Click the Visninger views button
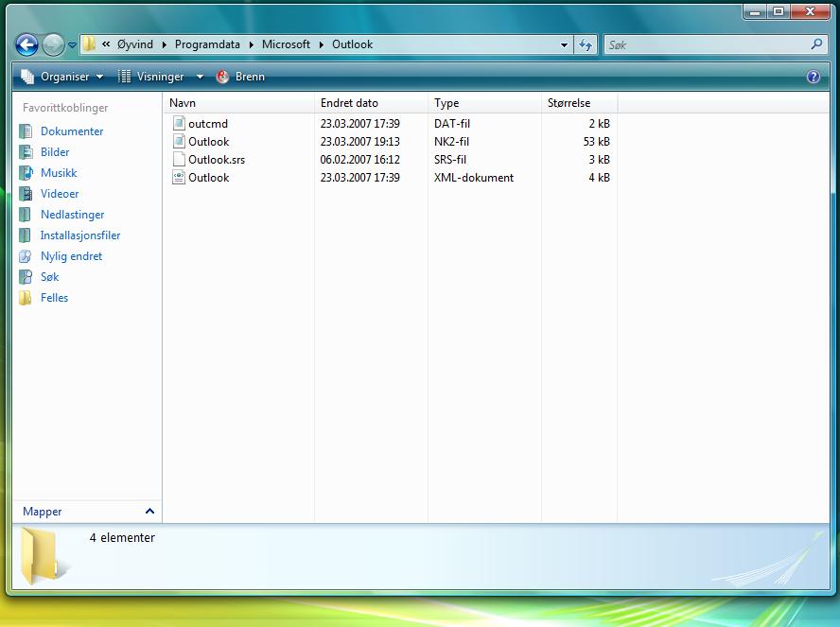The height and width of the screenshot is (627, 840). tap(151, 77)
